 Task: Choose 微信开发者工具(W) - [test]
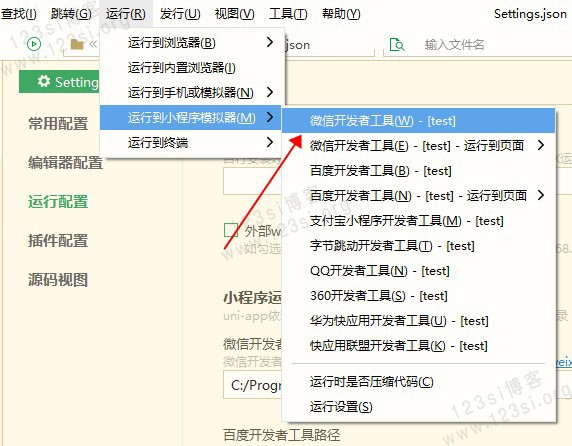click(x=418, y=121)
